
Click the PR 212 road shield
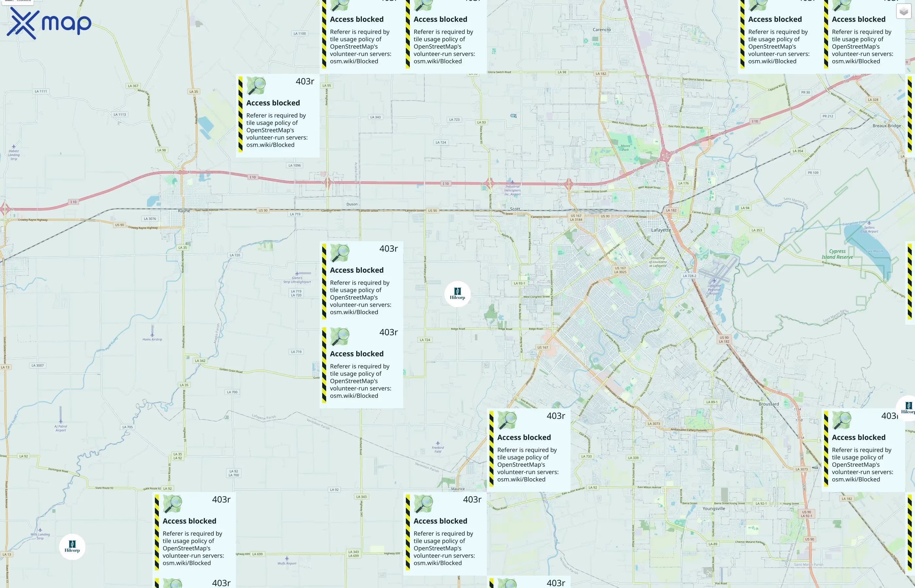[x=827, y=116]
